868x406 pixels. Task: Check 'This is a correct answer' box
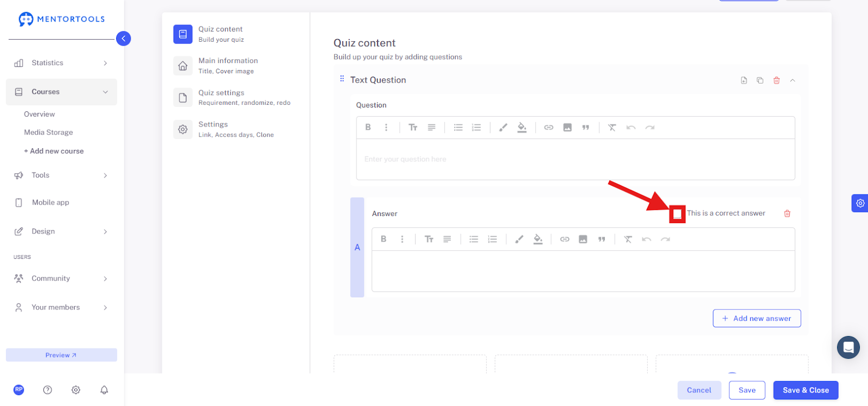coord(677,214)
